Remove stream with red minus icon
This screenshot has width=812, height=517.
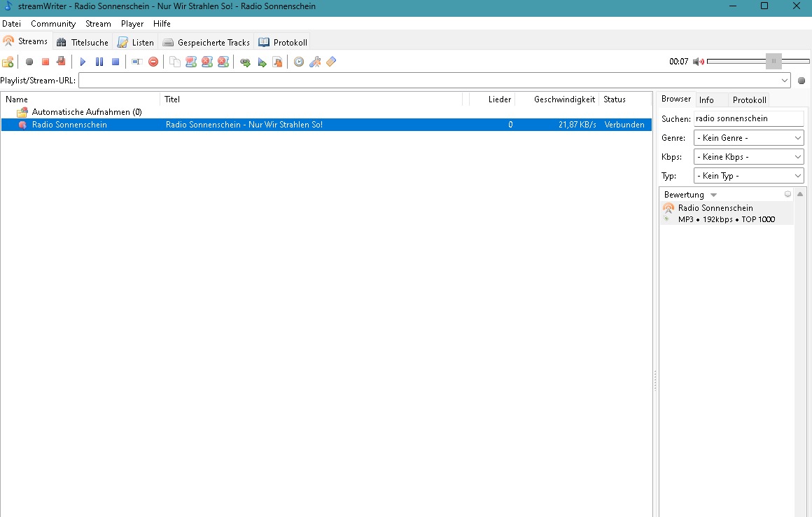click(153, 62)
